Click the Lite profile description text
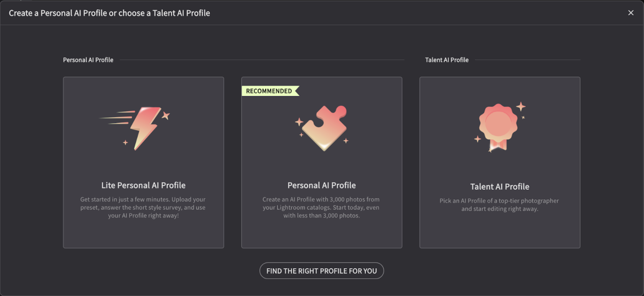Viewport: 644px width, 296px height. [x=143, y=207]
